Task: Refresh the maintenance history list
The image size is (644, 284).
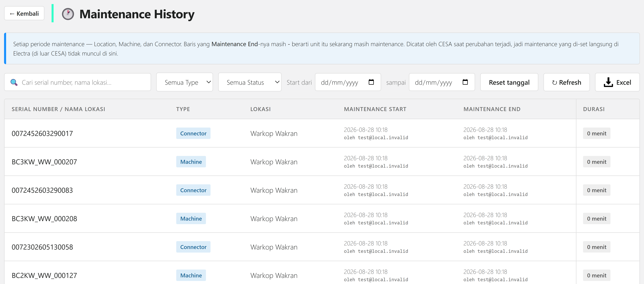Action: pos(567,82)
